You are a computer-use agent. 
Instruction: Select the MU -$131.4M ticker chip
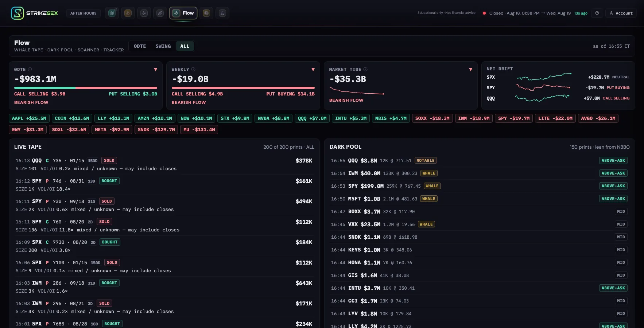pyautogui.click(x=199, y=130)
